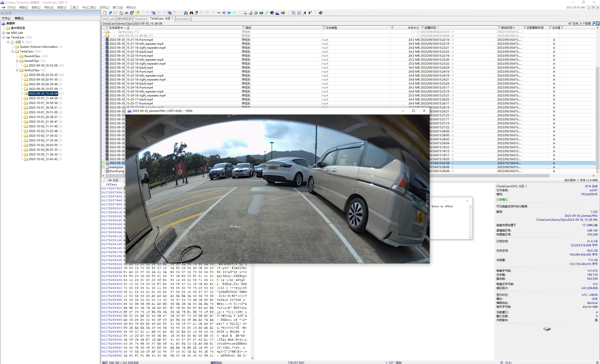This screenshot has height=364, width=600.
Task: Click the cyan Back arrow icon
Action: pyautogui.click(x=229, y=13)
